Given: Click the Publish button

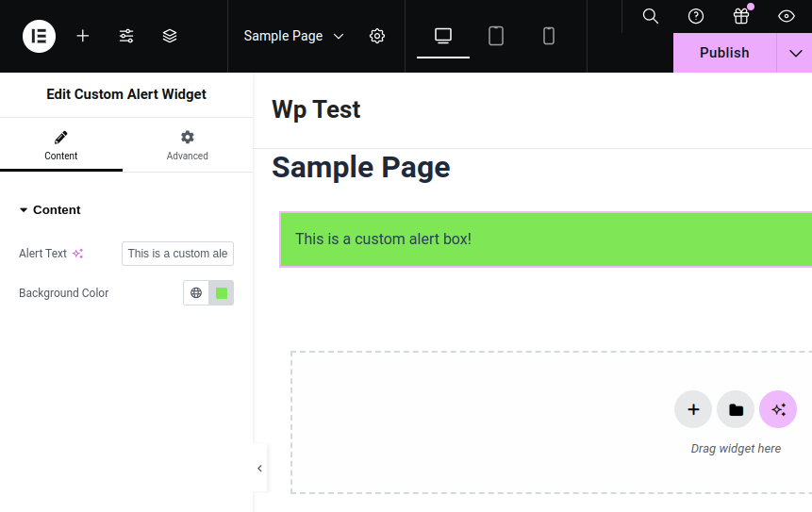Looking at the screenshot, I should [x=724, y=53].
